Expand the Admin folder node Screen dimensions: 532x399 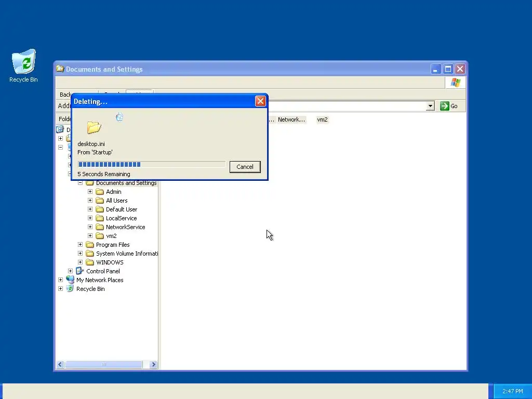tap(90, 192)
